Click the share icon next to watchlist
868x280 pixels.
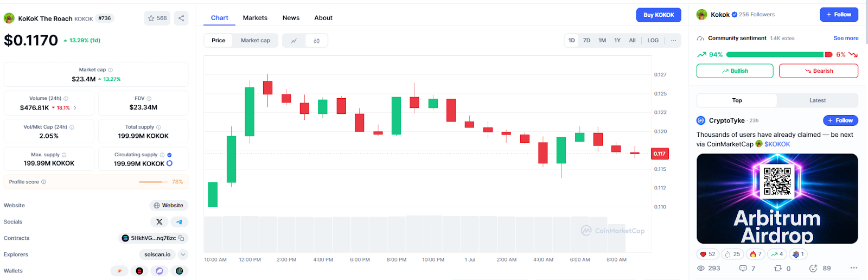[x=181, y=18]
